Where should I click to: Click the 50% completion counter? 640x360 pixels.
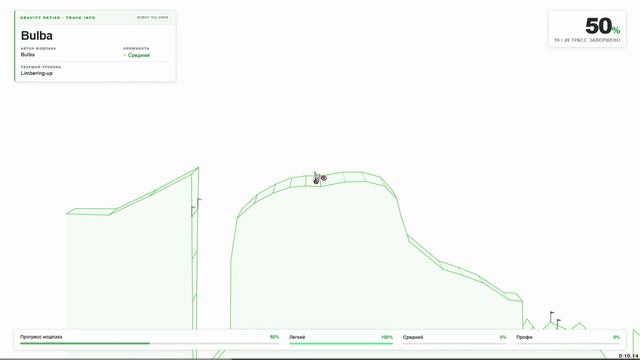click(602, 26)
